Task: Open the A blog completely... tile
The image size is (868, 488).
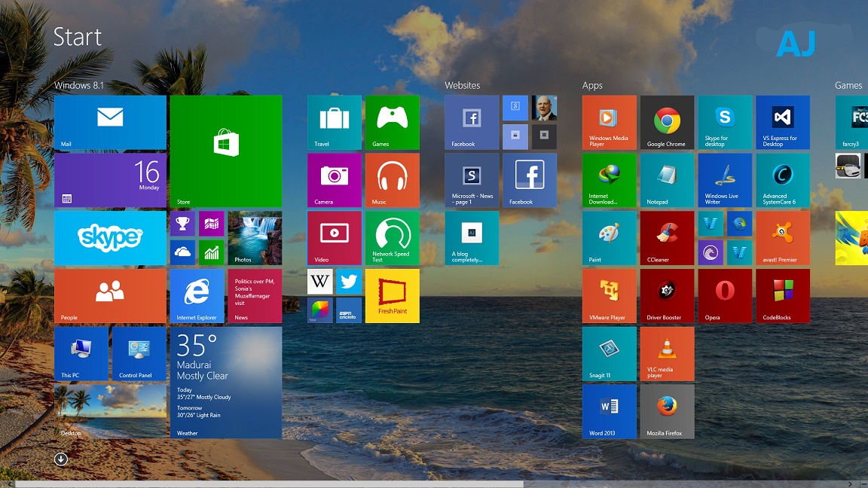Action: tap(472, 238)
